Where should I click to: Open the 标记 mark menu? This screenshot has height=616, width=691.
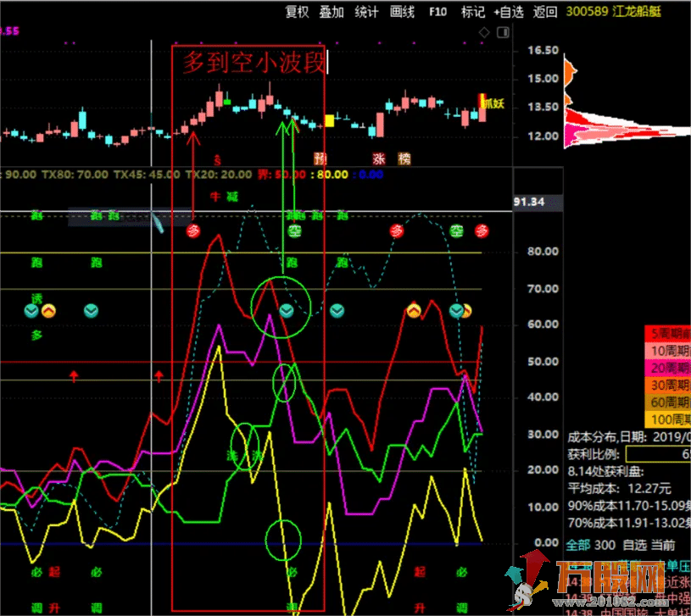[473, 12]
